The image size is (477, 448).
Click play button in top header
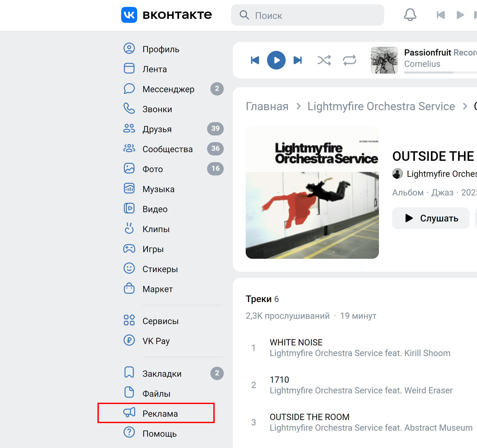pos(460,15)
